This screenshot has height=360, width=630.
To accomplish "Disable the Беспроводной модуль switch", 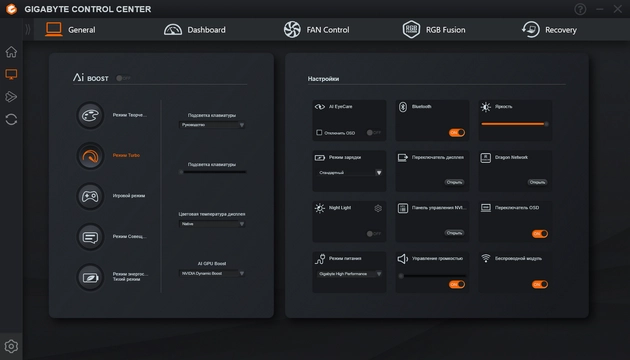I will tap(540, 284).
